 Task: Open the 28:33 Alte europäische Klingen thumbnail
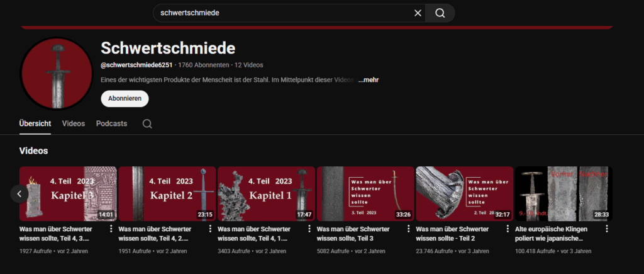click(563, 193)
